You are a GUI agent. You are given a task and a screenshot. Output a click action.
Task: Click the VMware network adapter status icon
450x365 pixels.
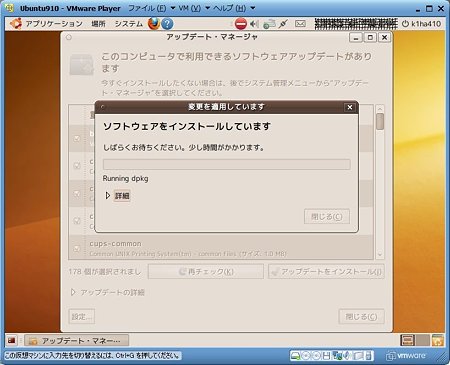click(337, 356)
